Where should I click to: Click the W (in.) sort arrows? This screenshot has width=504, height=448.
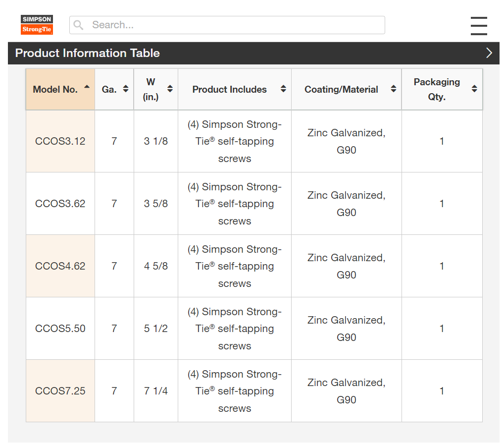pyautogui.click(x=170, y=89)
